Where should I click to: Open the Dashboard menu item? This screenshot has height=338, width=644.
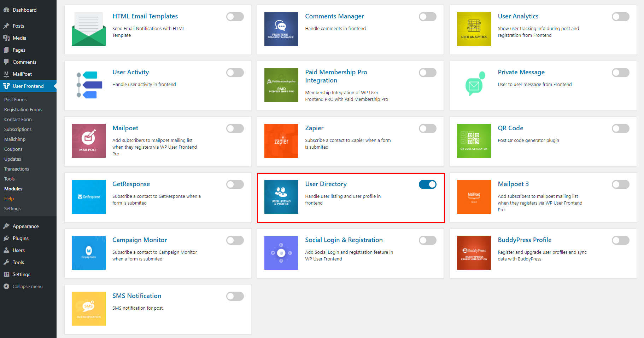(28, 10)
